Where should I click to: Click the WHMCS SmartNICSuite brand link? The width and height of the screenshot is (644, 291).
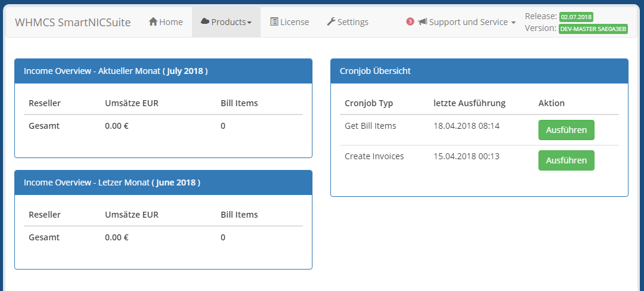coord(73,22)
